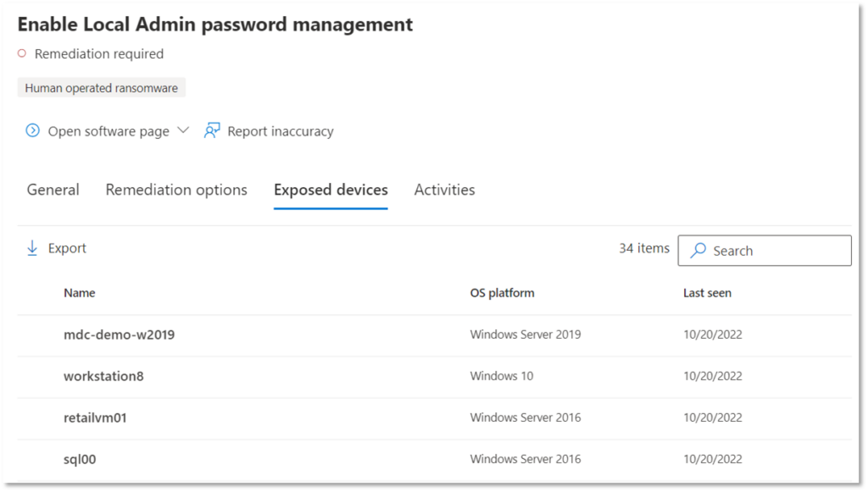The height and width of the screenshot is (492, 868).
Task: Open device mdc-demo-w2019 details
Action: (119, 334)
